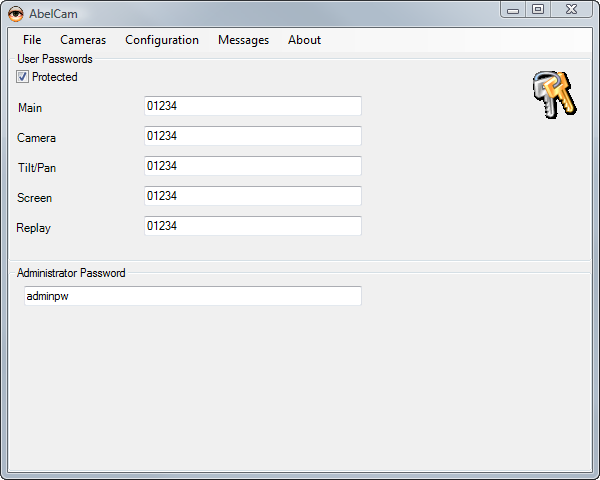
Task: Close the AbelCam window
Action: (x=571, y=10)
